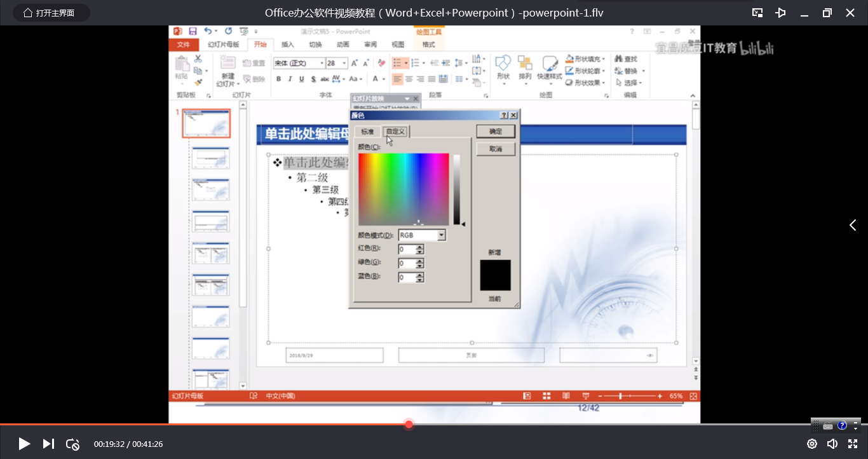Click the luminance slider bar
The width and height of the screenshot is (868, 459).
point(456,189)
